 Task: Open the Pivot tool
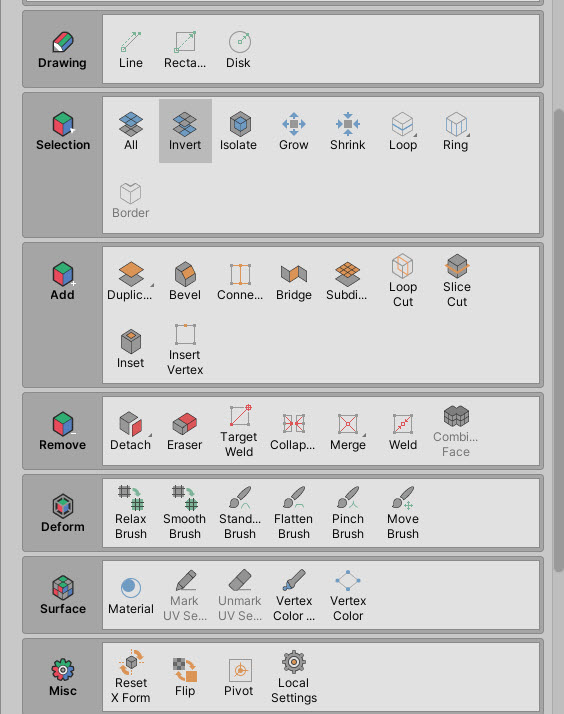click(x=239, y=677)
